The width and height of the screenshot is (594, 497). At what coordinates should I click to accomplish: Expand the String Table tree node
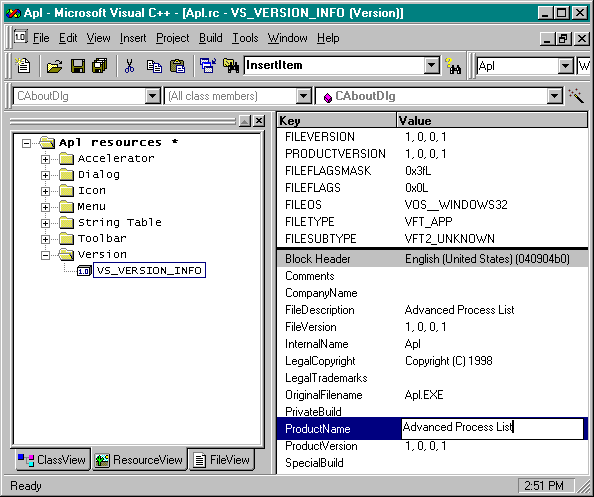45,223
